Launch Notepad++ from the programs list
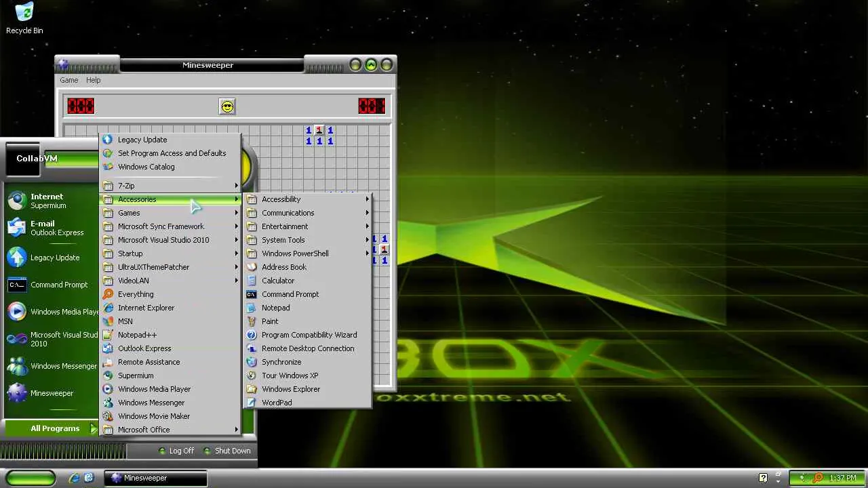868x488 pixels. 170,335
